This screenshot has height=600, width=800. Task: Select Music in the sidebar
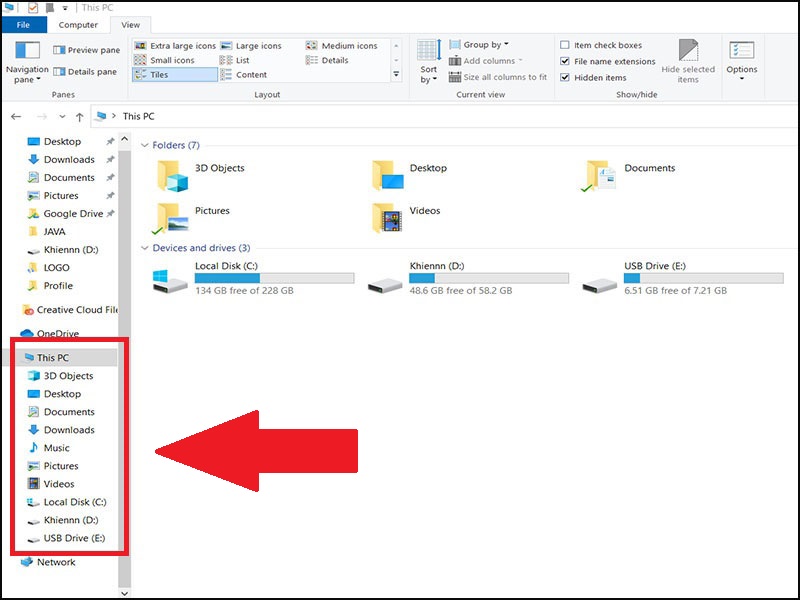click(x=56, y=448)
